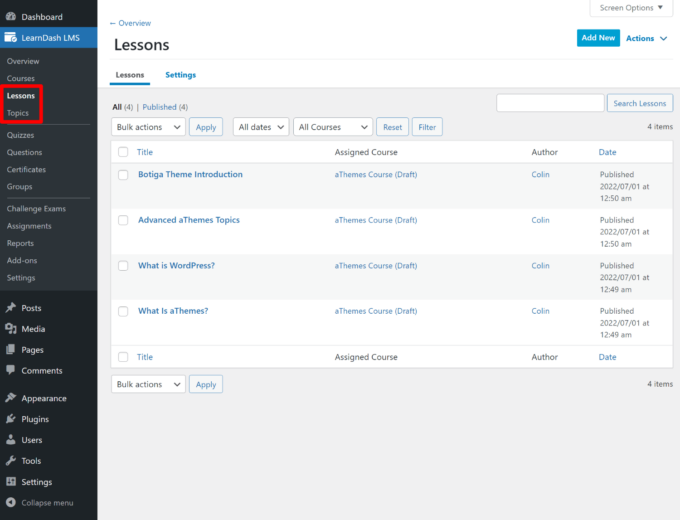This screenshot has width=680, height=520.
Task: Click the top Apply button
Action: (x=206, y=127)
